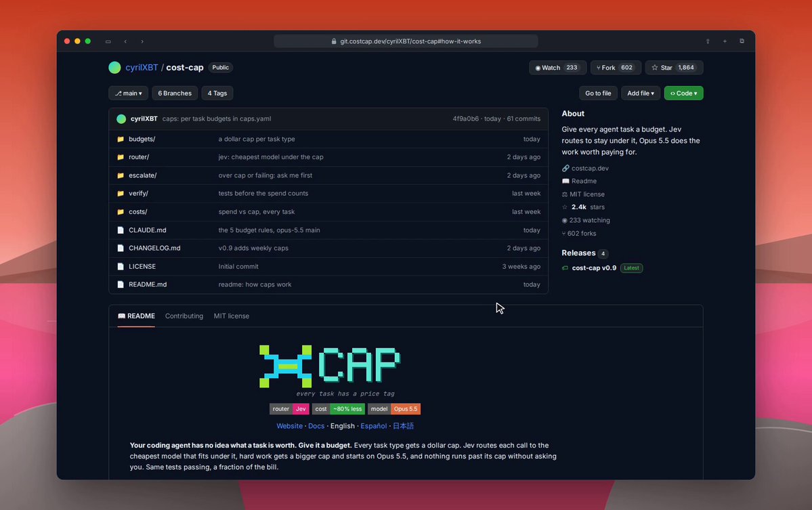
Task: Click the folder icon next to router/
Action: (x=121, y=157)
